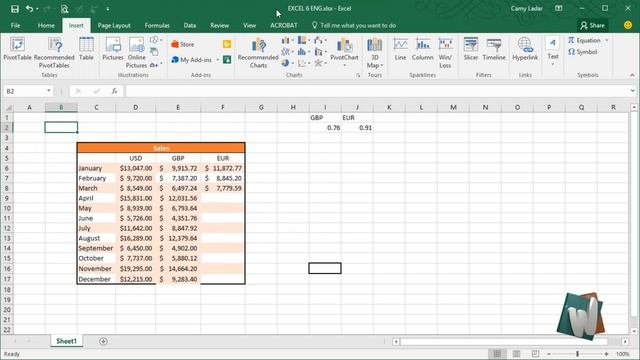Screen dimensions: 640x360
Task: Collapse the ribbon
Action: click(x=632, y=75)
